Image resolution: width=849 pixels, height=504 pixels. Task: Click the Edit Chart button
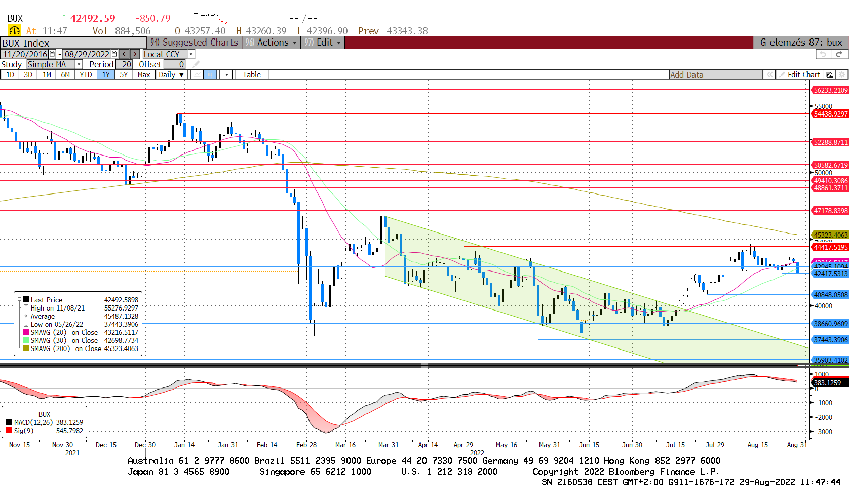799,75
